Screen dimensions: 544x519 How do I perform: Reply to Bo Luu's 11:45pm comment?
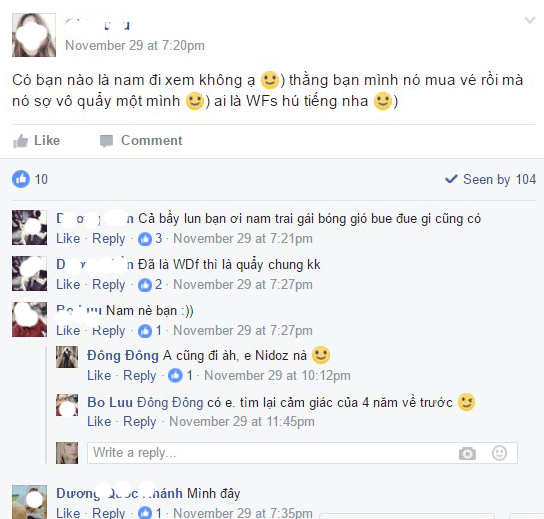(139, 422)
